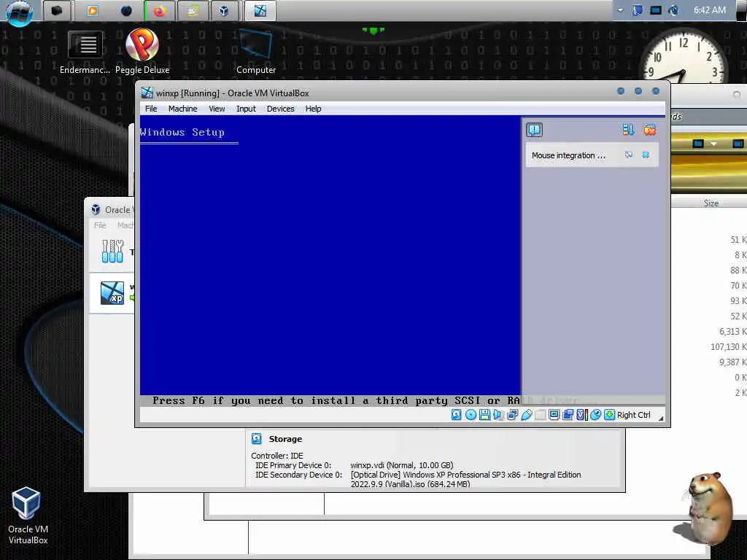Click the Optical Drive ISO entry
The image size is (747, 560).
[465, 479]
